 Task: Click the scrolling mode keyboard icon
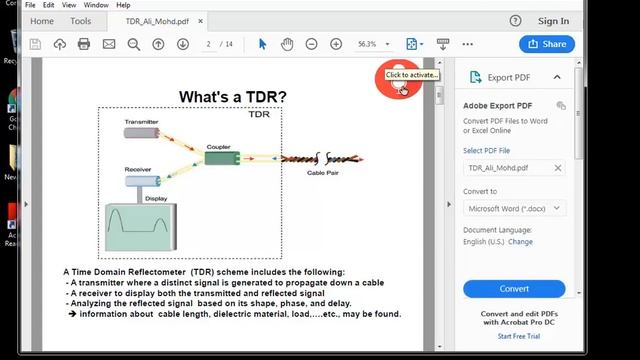tap(443, 44)
